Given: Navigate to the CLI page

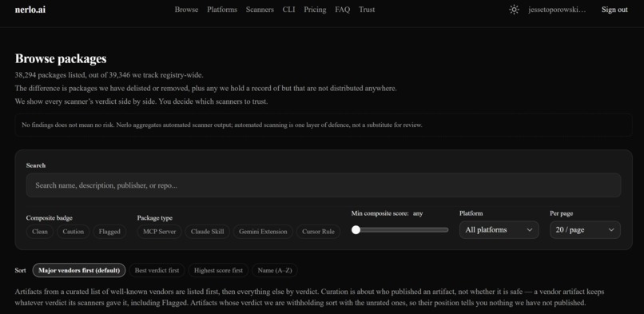Looking at the screenshot, I should (288, 10).
